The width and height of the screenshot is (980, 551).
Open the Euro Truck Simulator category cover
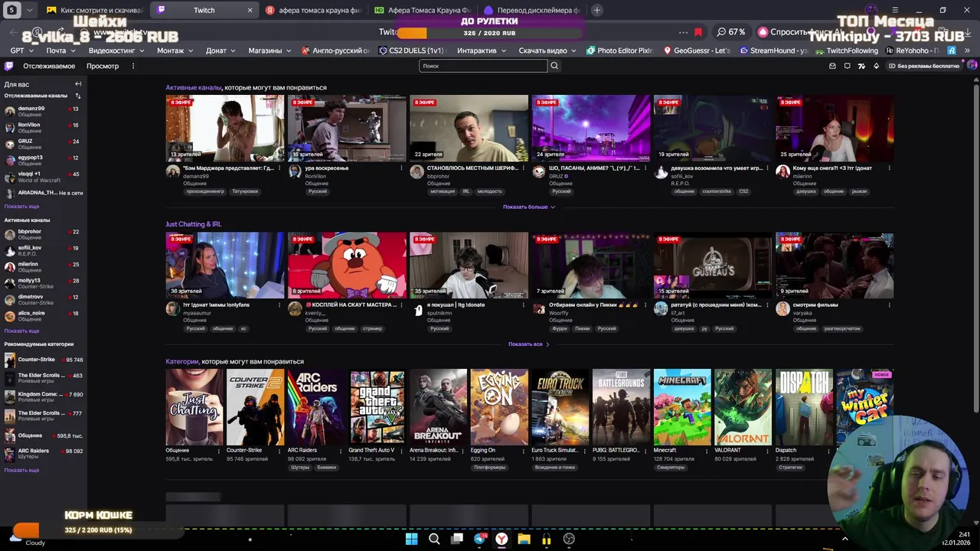[x=560, y=407]
